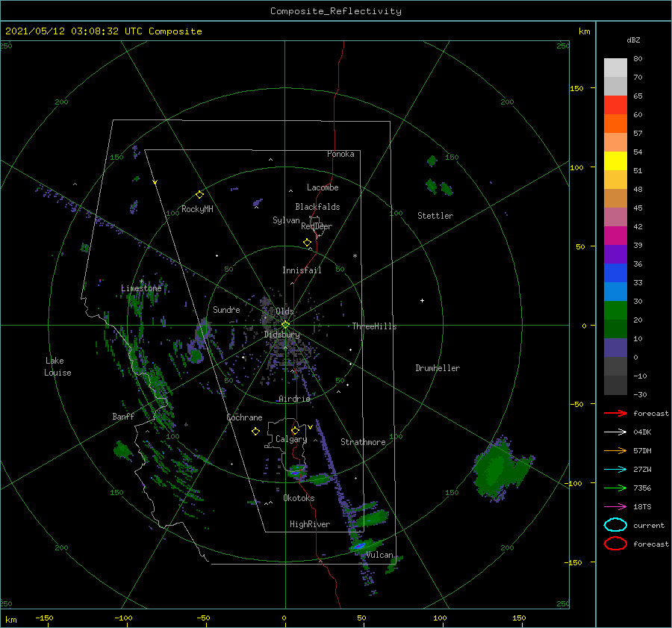Click the Limestone label

[141, 288]
